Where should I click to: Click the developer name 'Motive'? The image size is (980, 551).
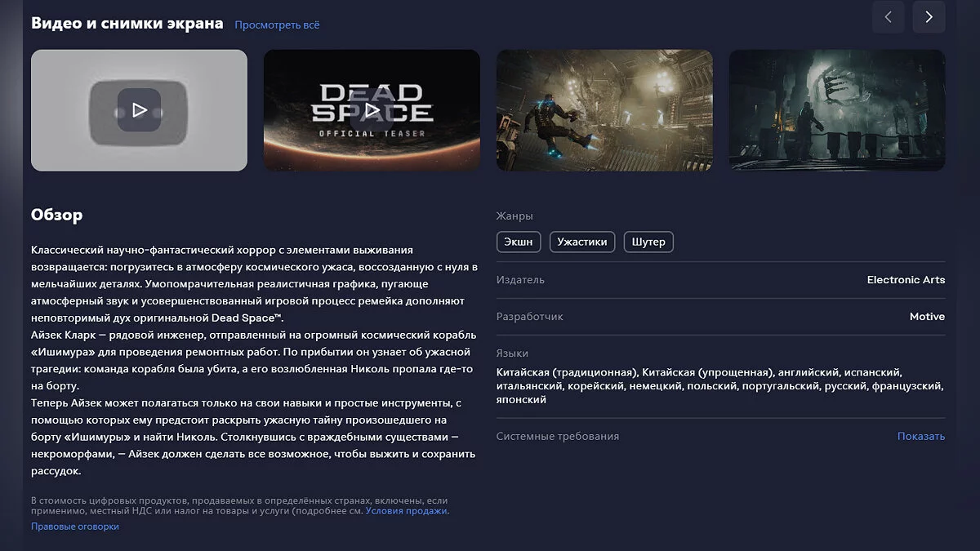[x=928, y=317]
